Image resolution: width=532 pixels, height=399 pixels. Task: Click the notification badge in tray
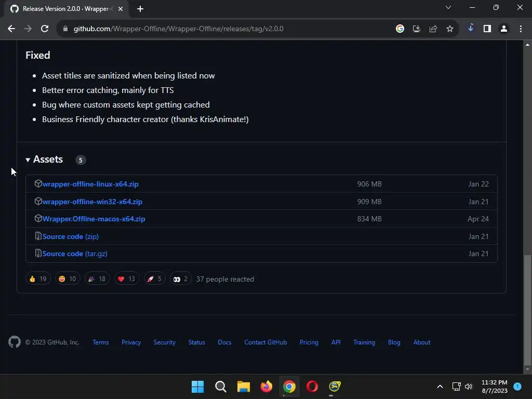tap(517, 386)
